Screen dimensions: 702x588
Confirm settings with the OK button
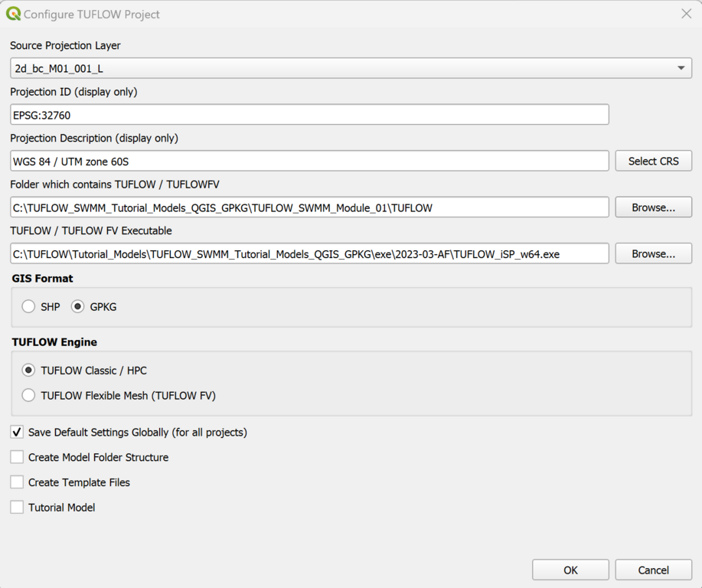(570, 570)
